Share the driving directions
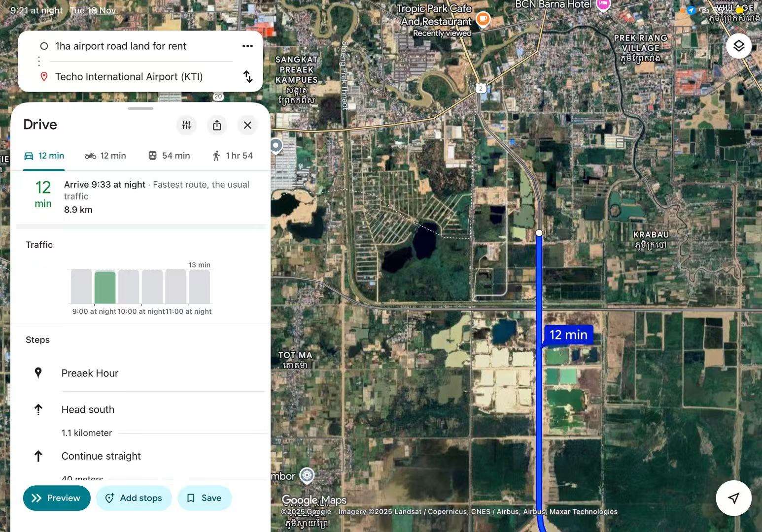The image size is (762, 532). [x=217, y=125]
